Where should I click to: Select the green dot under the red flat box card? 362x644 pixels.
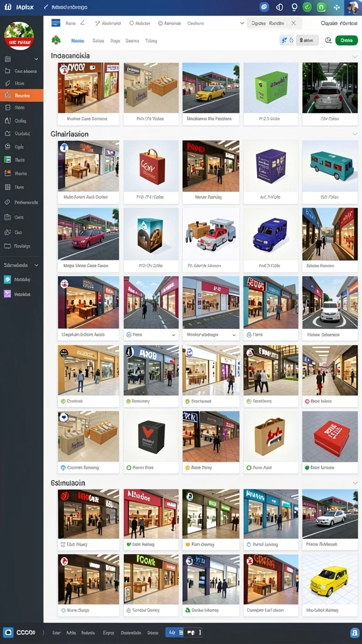click(307, 467)
